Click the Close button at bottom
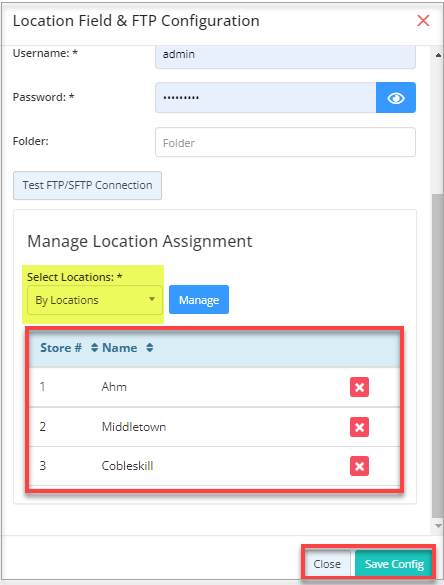This screenshot has width=444, height=585. [x=327, y=564]
